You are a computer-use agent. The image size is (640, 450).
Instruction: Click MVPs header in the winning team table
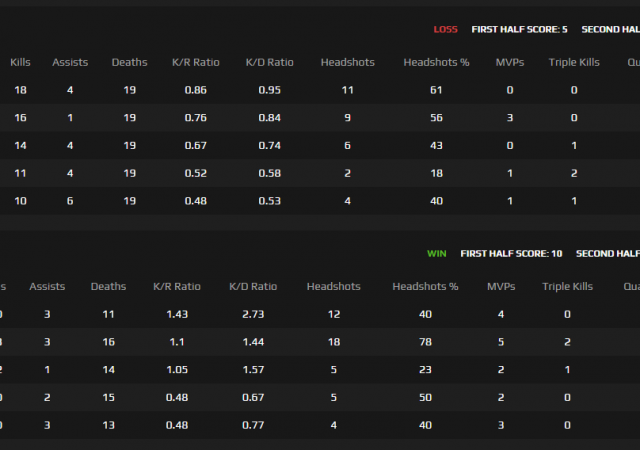(x=501, y=286)
